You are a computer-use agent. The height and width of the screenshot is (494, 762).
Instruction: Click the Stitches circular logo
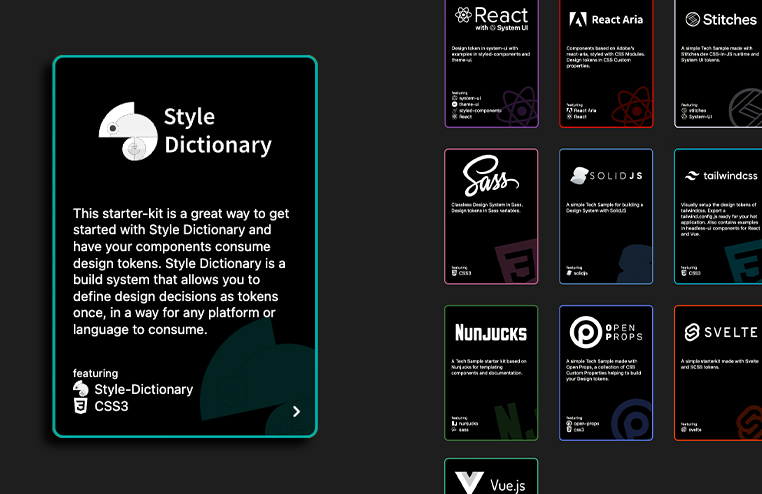[x=694, y=19]
